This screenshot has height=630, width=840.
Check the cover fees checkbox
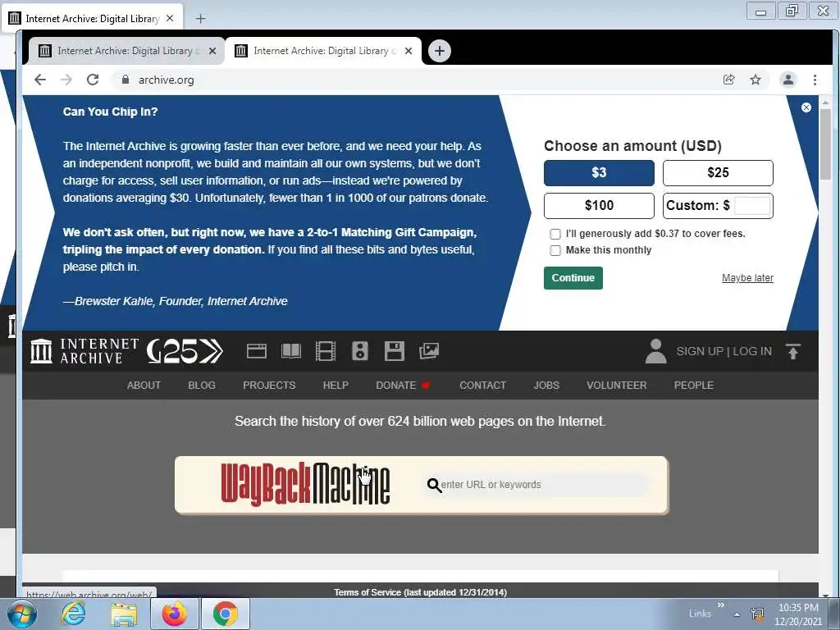coord(555,234)
